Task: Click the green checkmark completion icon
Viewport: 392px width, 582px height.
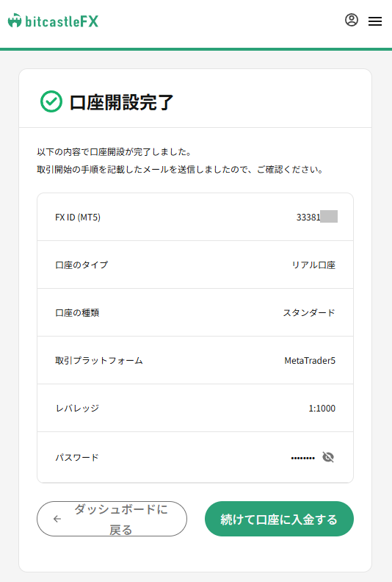Action: tap(51, 101)
